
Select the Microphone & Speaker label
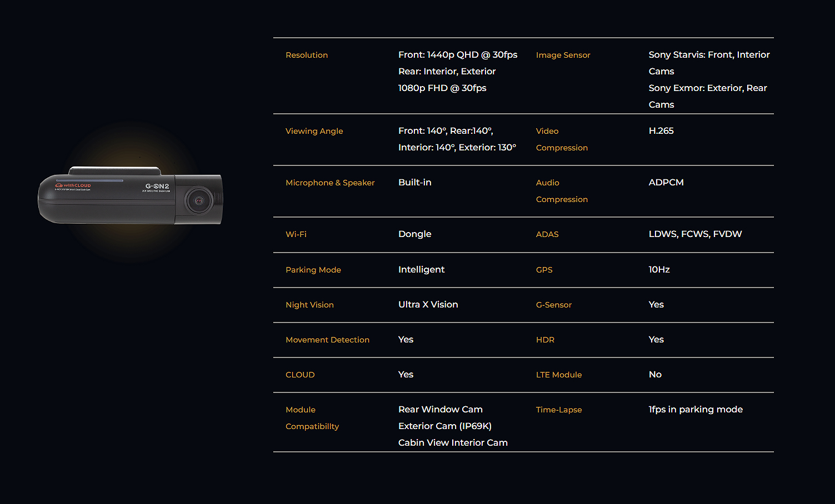point(330,183)
